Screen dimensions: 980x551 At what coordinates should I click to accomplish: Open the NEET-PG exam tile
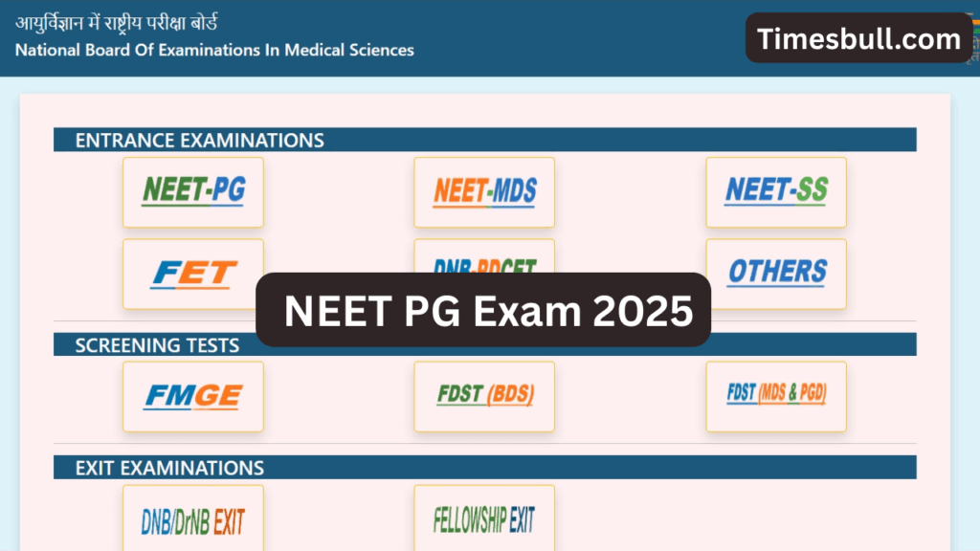point(193,192)
